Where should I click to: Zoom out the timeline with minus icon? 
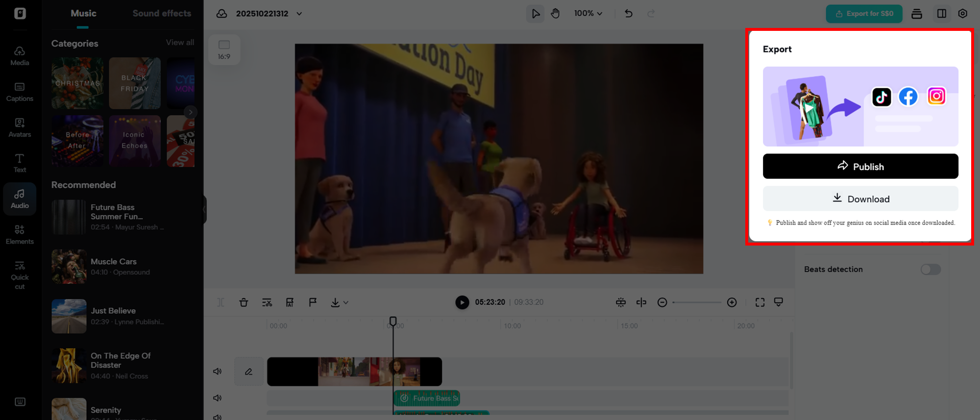click(x=662, y=302)
